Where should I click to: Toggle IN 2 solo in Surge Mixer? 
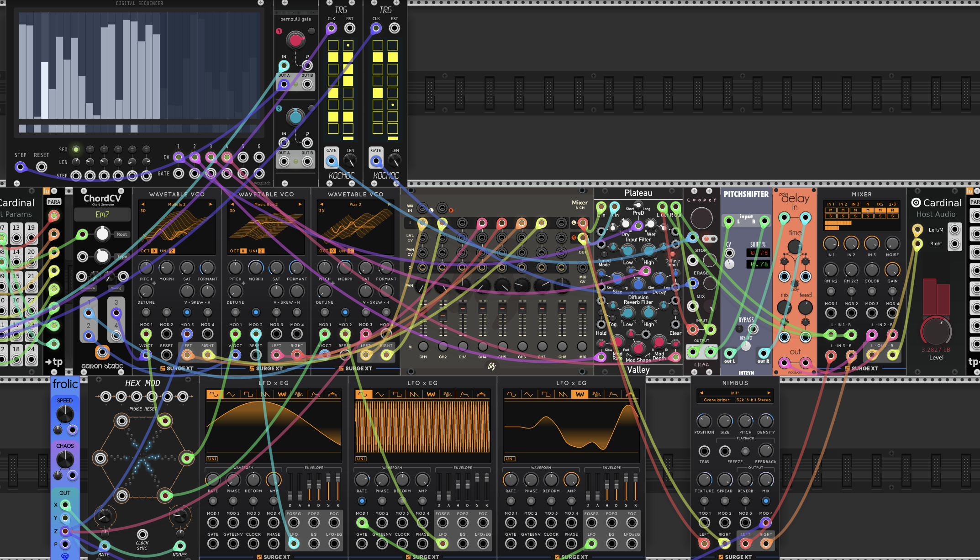tap(843, 216)
